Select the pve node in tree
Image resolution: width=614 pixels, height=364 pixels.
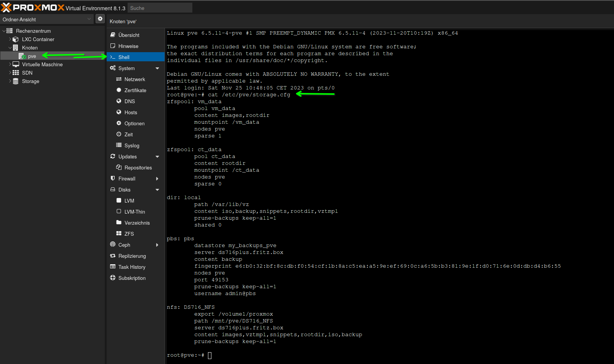click(x=52, y=56)
